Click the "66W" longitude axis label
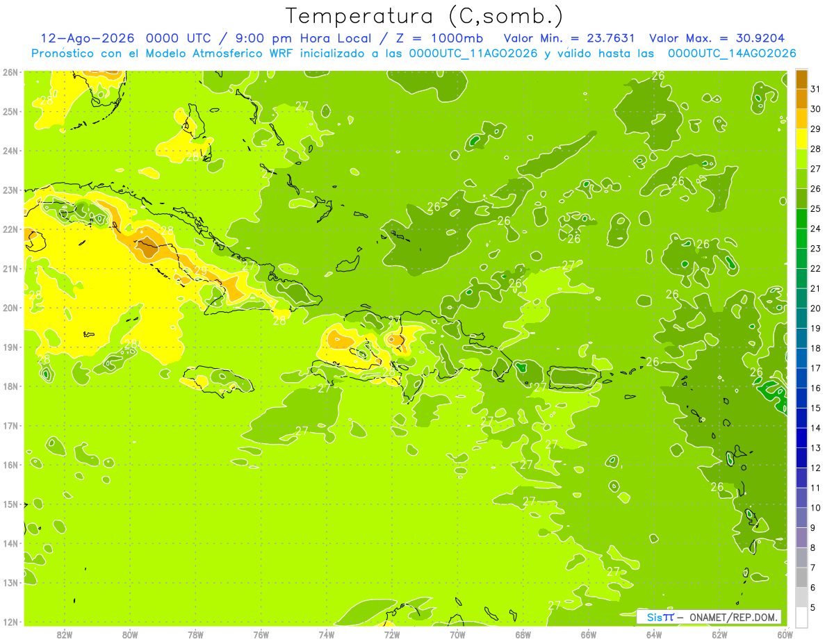This screenshot has width=834, height=644. point(588,634)
